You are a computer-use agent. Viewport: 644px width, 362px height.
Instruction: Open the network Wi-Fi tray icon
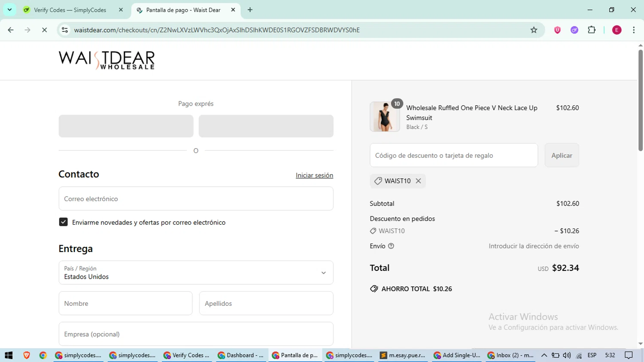pos(579,356)
